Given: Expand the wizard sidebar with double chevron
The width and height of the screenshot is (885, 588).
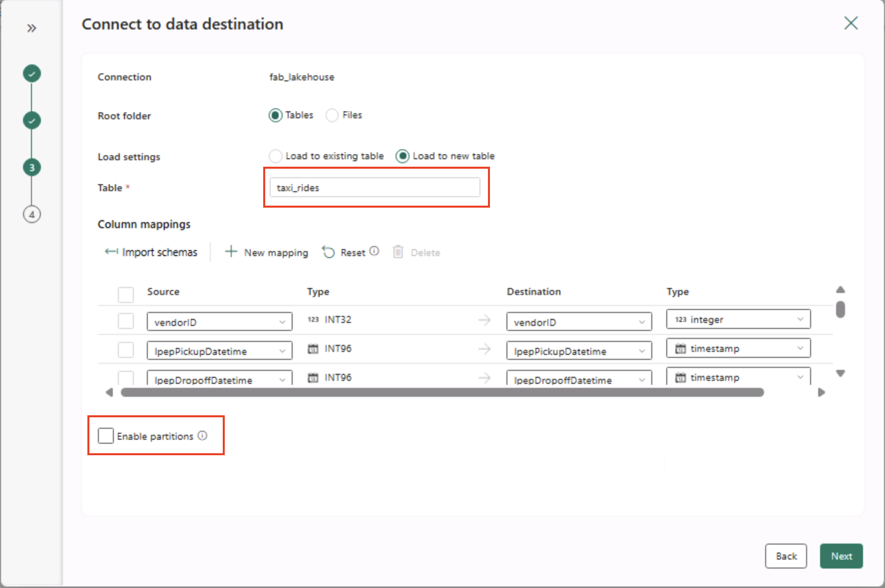Looking at the screenshot, I should point(31,28).
